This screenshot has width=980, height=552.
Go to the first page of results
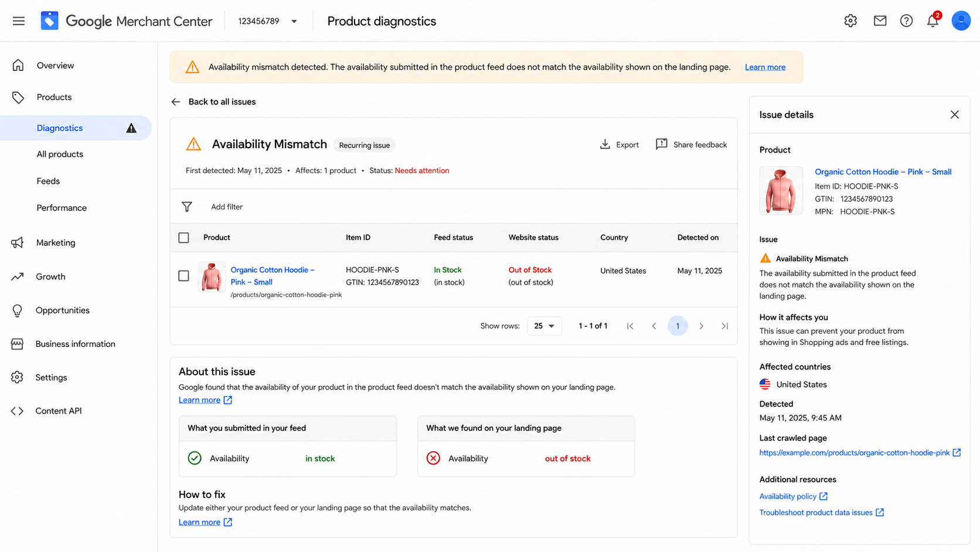pyautogui.click(x=630, y=326)
